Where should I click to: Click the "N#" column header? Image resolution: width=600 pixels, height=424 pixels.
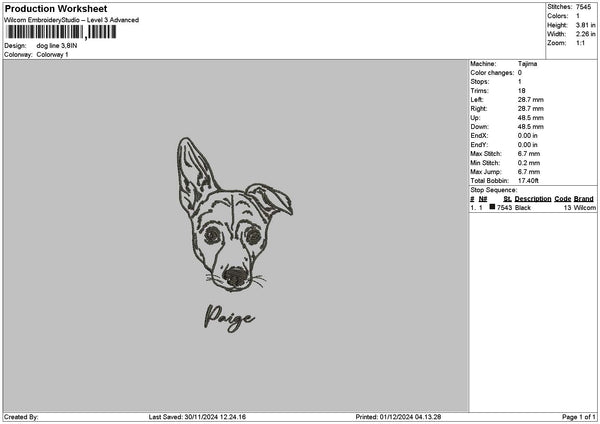(483, 199)
